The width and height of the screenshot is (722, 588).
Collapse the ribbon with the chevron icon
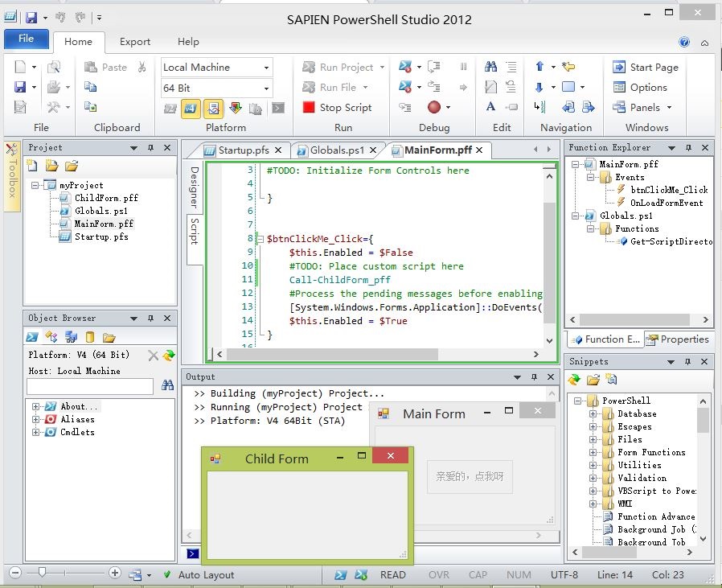tap(704, 43)
